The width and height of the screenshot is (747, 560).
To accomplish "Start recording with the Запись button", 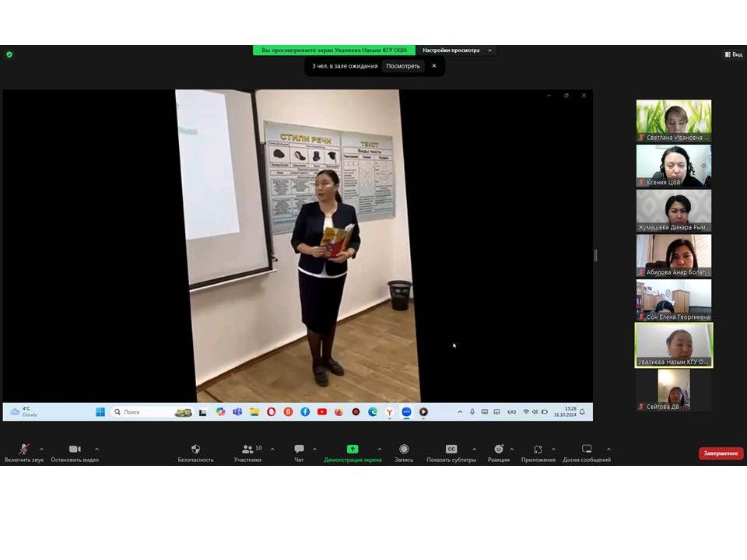I will tap(404, 450).
